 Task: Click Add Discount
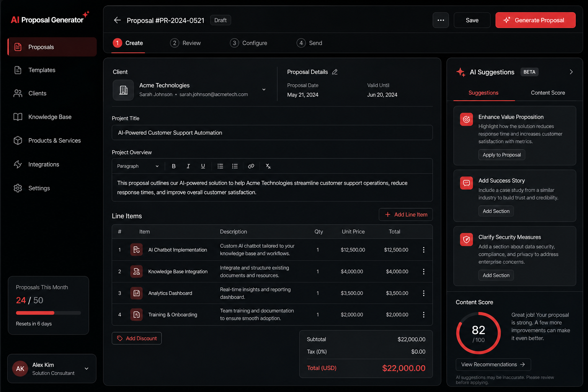coord(137,338)
